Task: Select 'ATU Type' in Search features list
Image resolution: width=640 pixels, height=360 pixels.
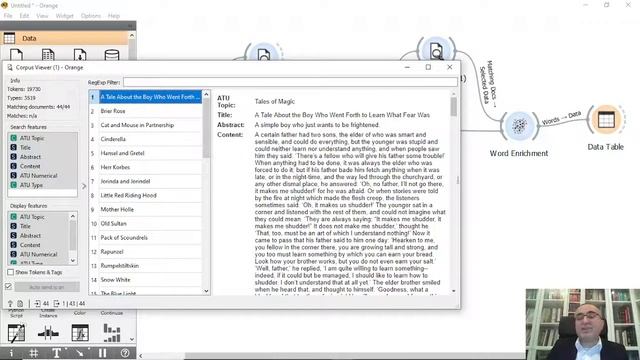Action: (43, 185)
